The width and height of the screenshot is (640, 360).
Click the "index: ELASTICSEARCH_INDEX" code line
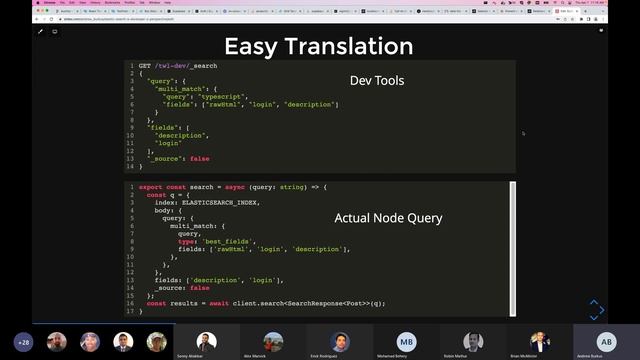coord(207,202)
